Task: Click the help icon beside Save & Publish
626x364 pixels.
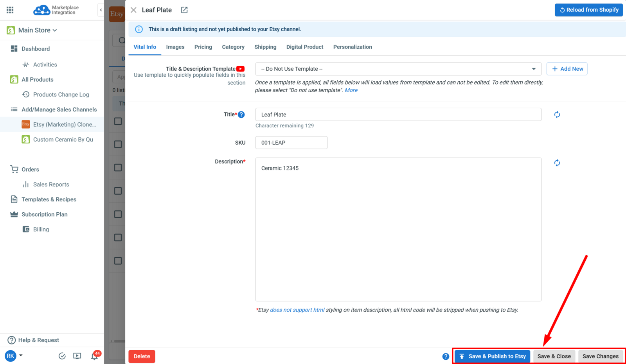Action: click(446, 357)
